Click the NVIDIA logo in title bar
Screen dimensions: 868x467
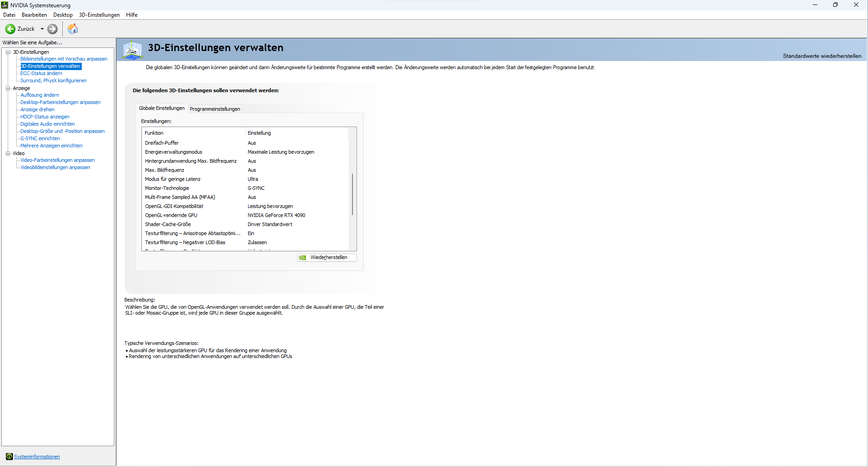pyautogui.click(x=5, y=5)
